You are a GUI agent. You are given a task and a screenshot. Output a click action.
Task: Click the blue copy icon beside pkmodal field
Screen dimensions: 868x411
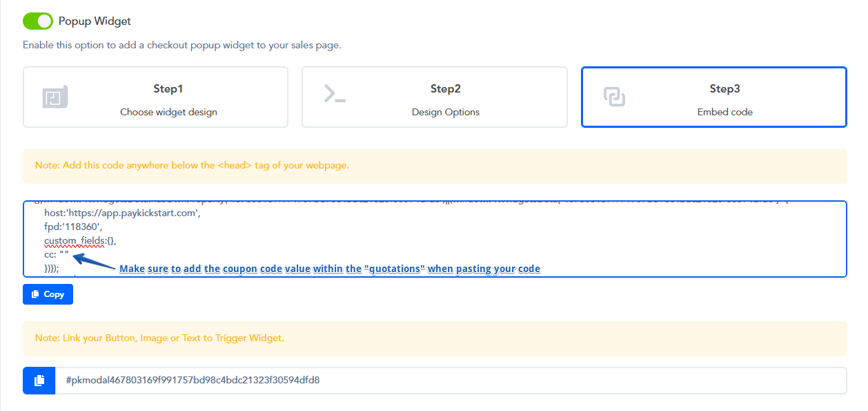39,381
